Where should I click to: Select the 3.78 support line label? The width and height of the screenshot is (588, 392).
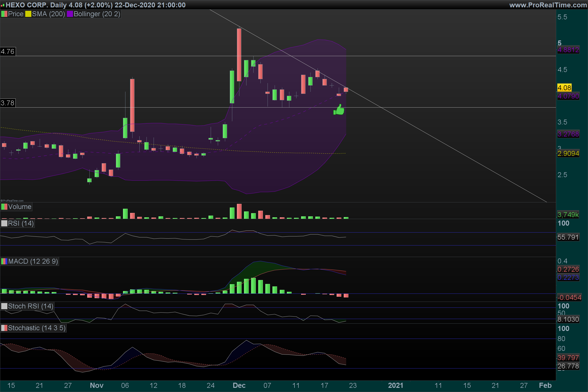click(8, 103)
